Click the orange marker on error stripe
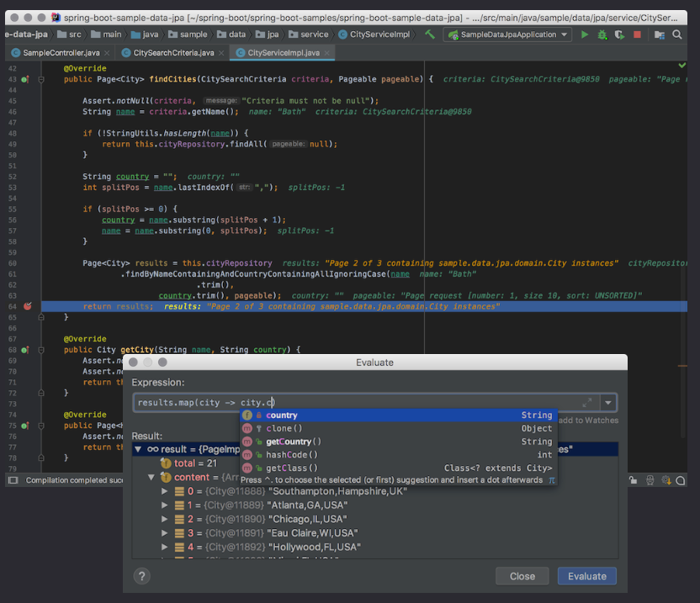 tap(682, 366)
